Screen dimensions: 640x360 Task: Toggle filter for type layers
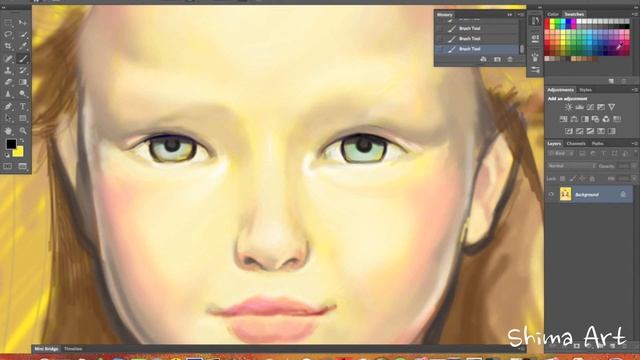click(x=604, y=154)
